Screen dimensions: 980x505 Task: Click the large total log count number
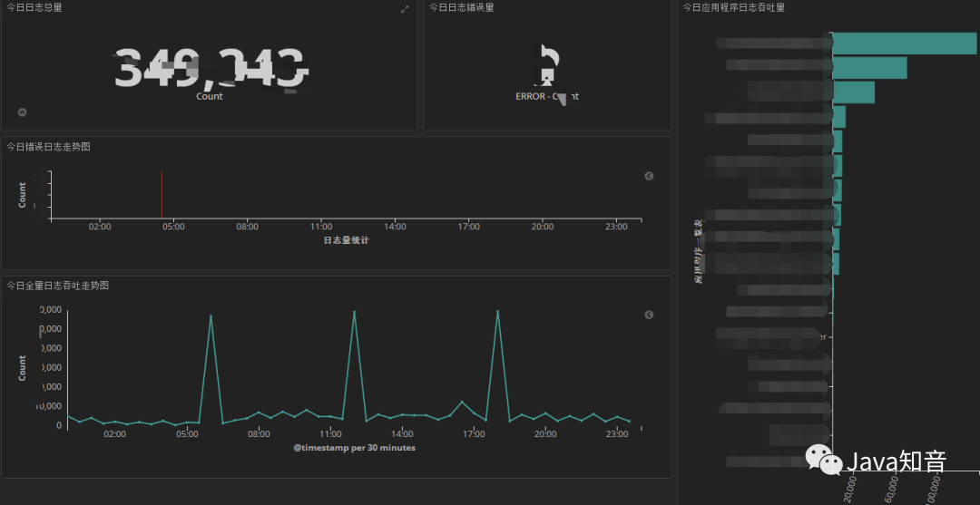pyautogui.click(x=211, y=67)
